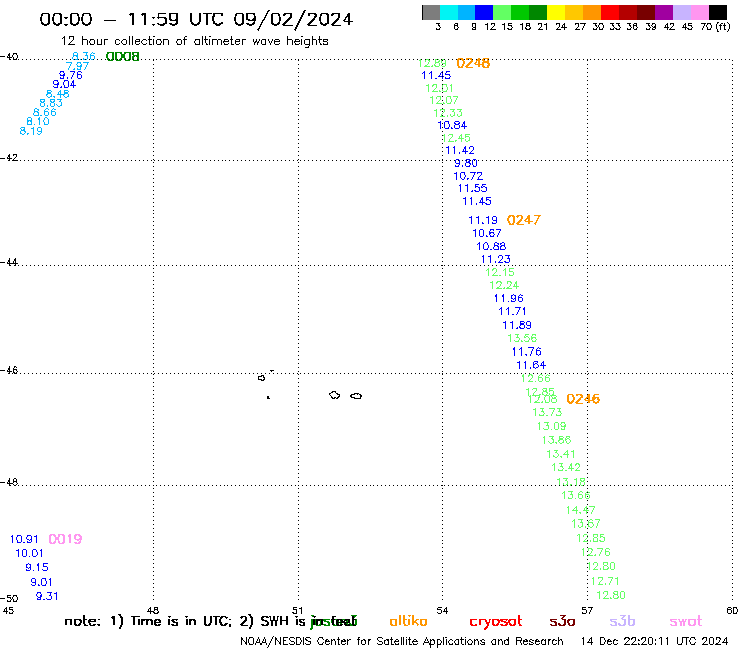This screenshot has height=650, width=740.
Task: Click the longitude axis label 54
Action: click(442, 611)
